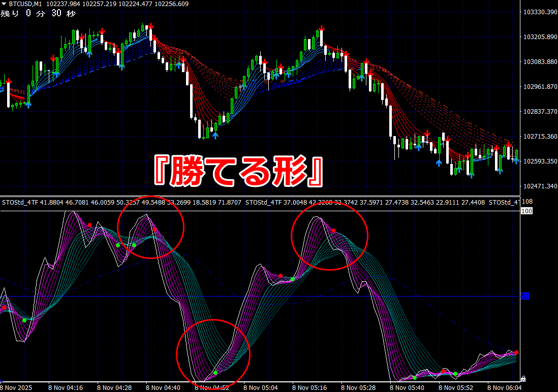This screenshot has height=392, width=558.
Task: Click the blue 50 level label
Action: tap(525, 296)
